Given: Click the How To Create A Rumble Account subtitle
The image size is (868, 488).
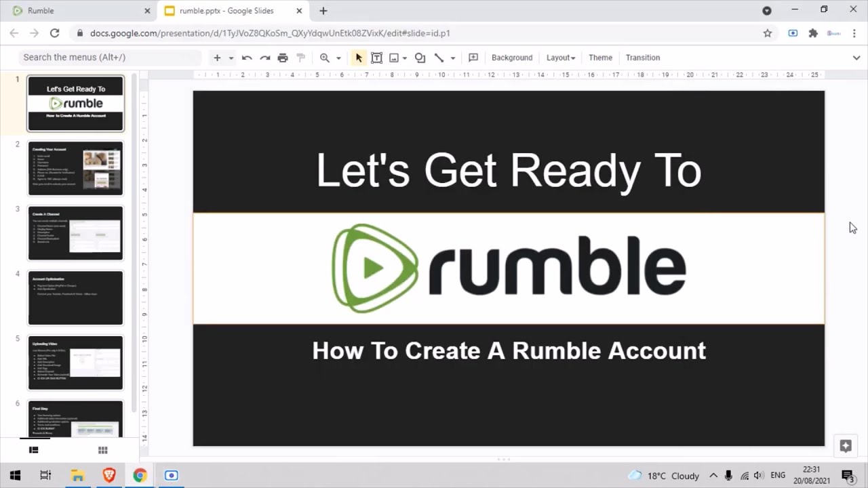Looking at the screenshot, I should 509,350.
